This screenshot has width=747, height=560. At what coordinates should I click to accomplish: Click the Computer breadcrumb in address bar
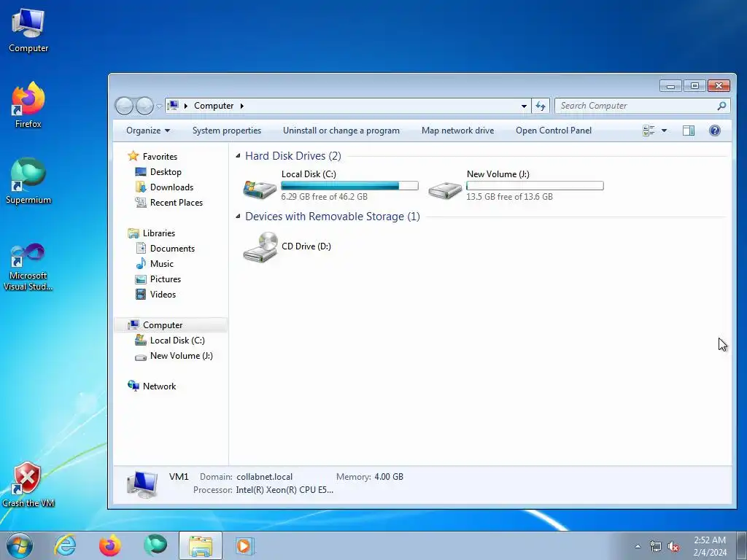[x=214, y=106]
